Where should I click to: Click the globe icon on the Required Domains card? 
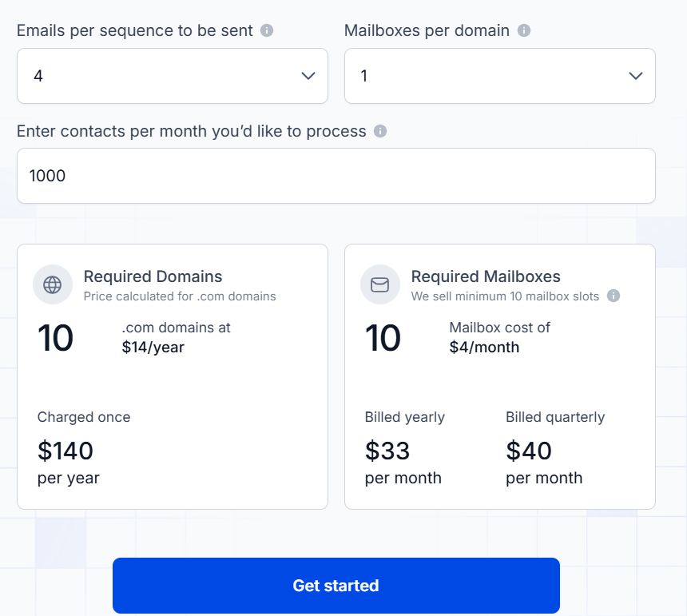point(52,284)
